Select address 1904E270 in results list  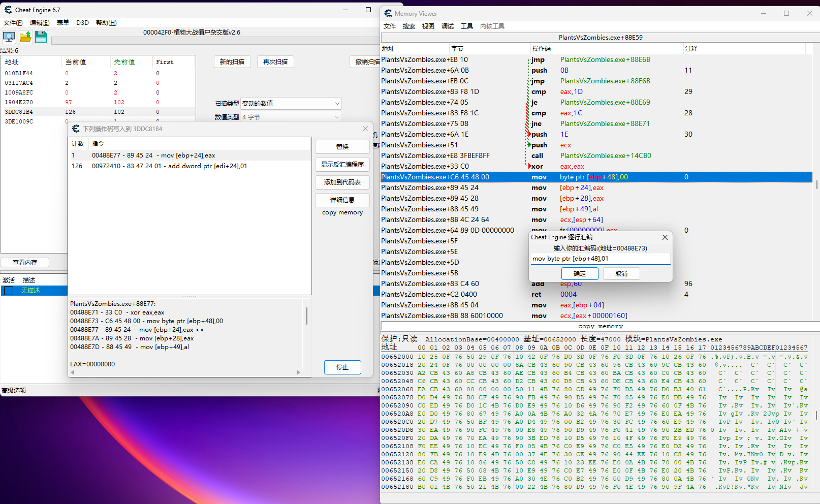pyautogui.click(x=19, y=102)
